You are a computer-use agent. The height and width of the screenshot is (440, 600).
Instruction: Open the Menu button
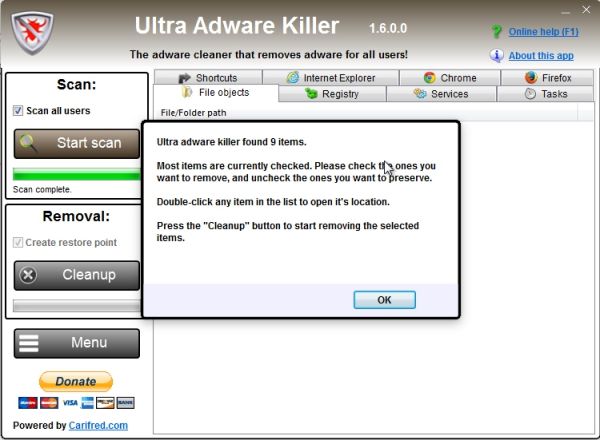coord(77,343)
